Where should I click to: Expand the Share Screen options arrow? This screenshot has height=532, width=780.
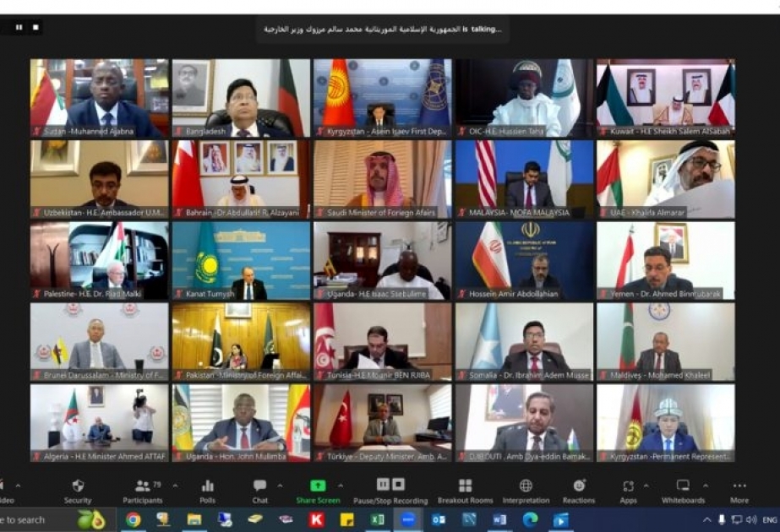341,486
